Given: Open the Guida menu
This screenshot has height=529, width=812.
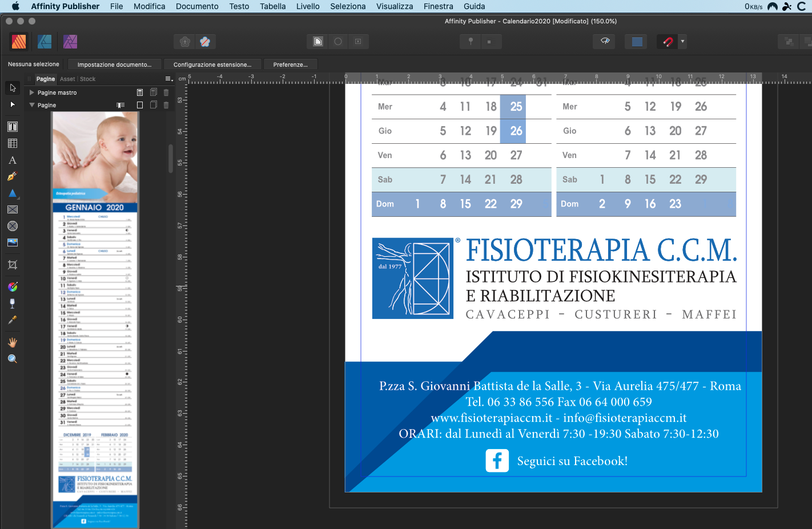Looking at the screenshot, I should (x=474, y=6).
